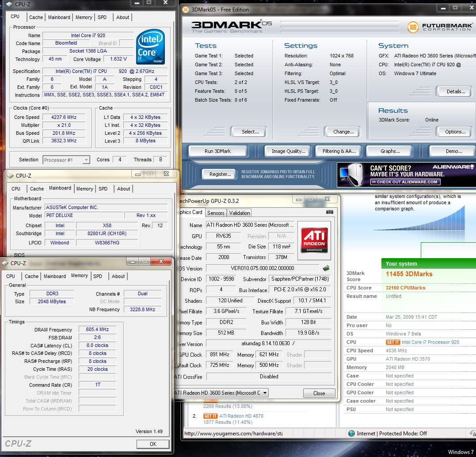Click the P6T DELUXE model field
This screenshot has width=476, height=457.
(84, 215)
